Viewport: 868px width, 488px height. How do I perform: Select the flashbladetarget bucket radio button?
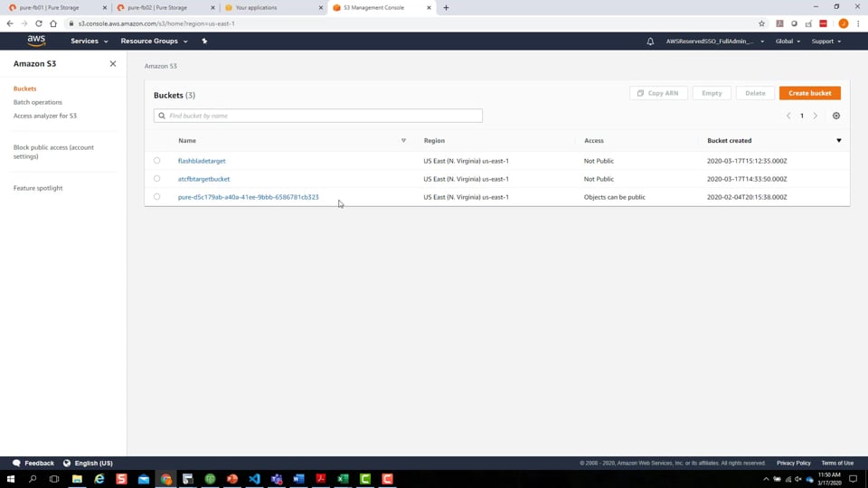[156, 161]
